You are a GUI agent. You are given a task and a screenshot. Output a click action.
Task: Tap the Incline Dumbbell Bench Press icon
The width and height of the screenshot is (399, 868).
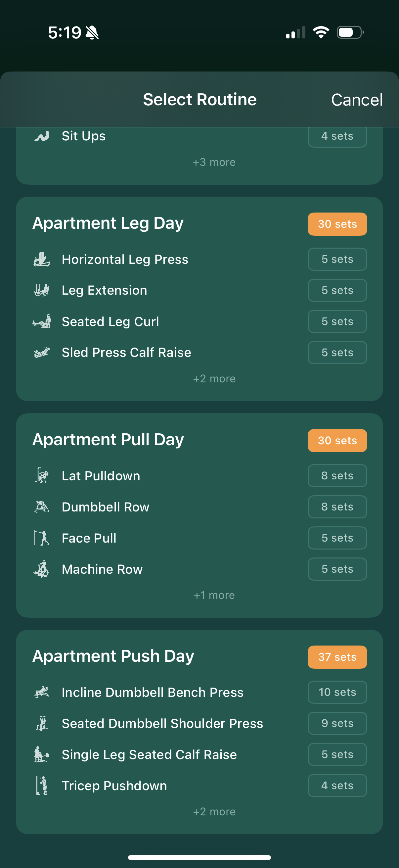42,692
